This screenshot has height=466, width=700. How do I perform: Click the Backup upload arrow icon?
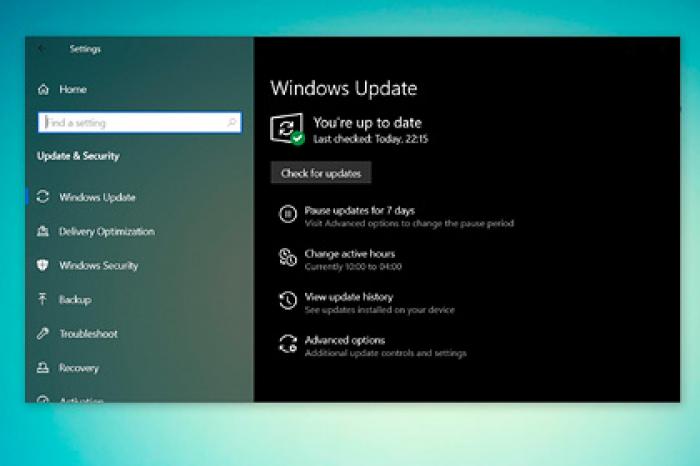42,299
